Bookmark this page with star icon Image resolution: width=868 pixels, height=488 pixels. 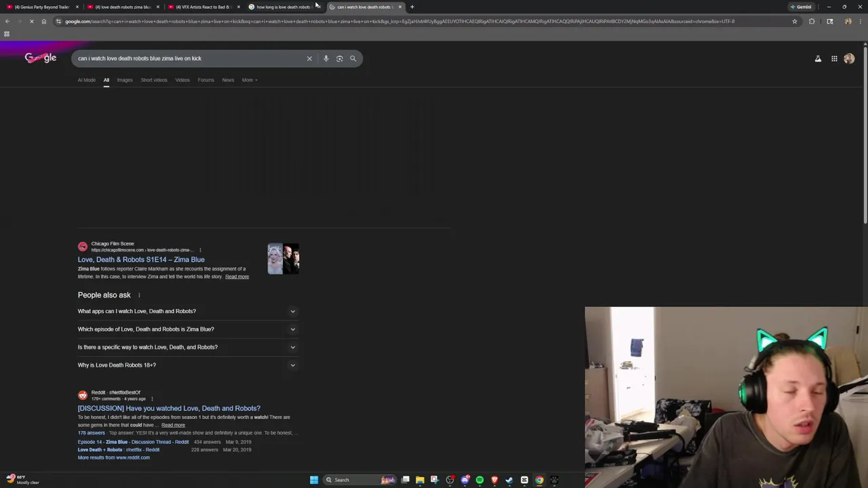click(x=795, y=21)
